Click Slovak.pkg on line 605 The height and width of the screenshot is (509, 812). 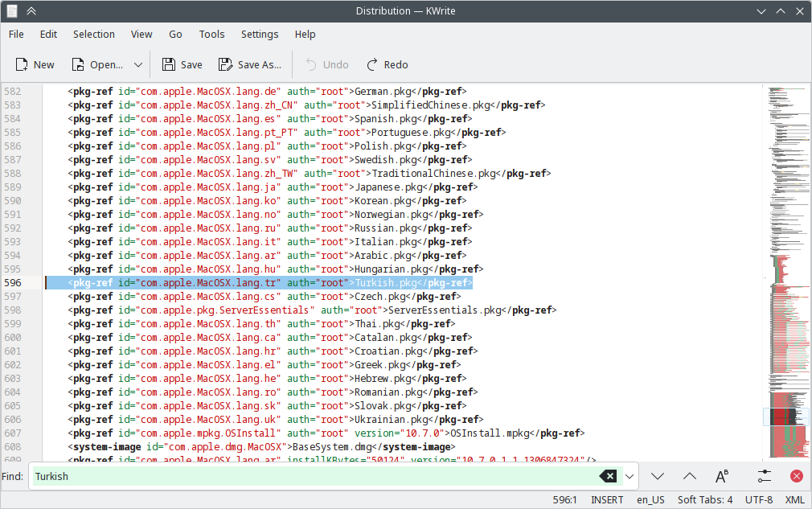383,406
